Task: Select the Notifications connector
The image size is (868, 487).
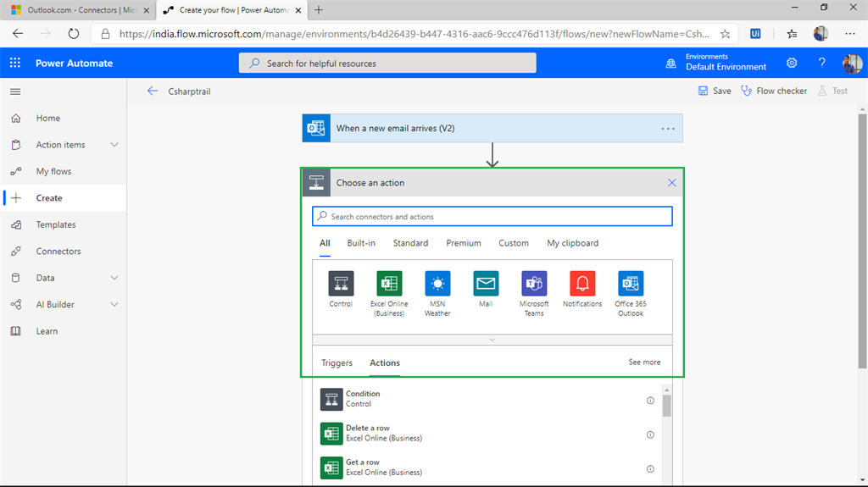Action: pos(582,284)
